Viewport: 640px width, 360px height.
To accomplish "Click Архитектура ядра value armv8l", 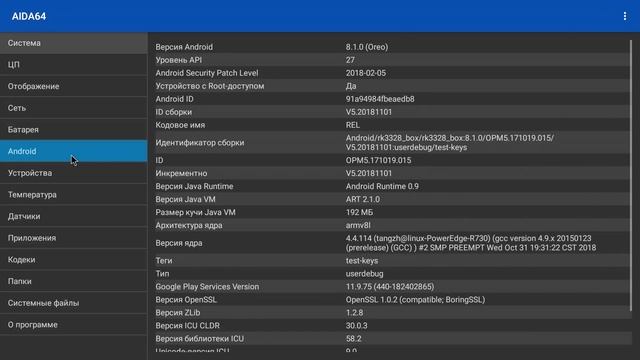I will click(358, 225).
